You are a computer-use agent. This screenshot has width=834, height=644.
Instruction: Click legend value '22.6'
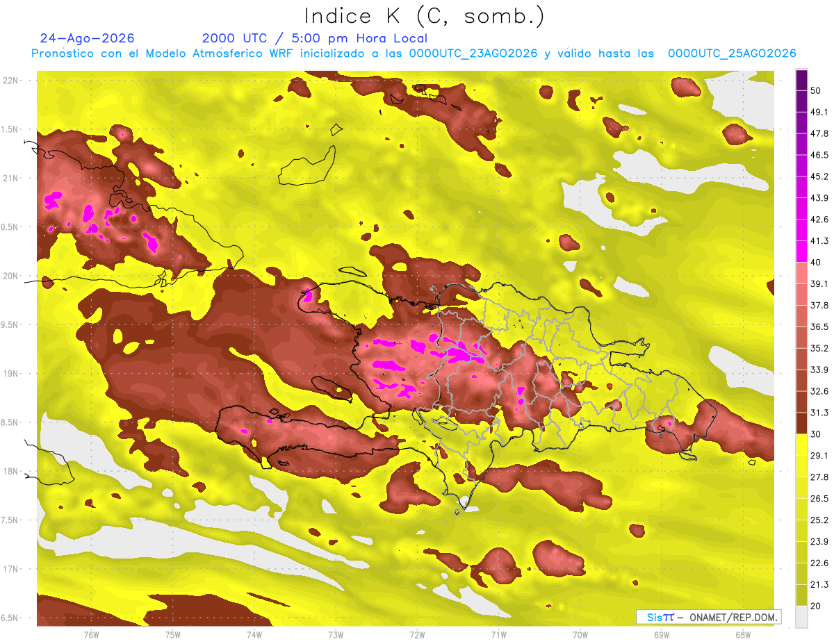tap(819, 563)
